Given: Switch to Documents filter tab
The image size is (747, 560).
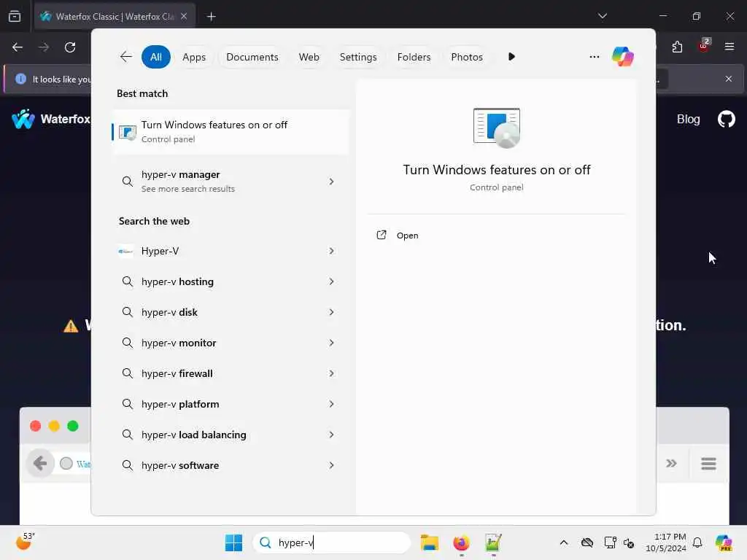Looking at the screenshot, I should [x=252, y=57].
